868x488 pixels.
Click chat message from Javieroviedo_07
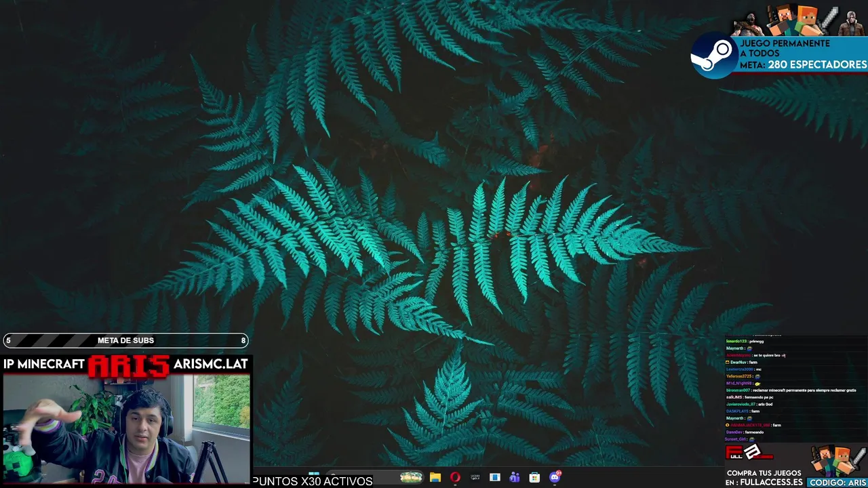coord(749,404)
